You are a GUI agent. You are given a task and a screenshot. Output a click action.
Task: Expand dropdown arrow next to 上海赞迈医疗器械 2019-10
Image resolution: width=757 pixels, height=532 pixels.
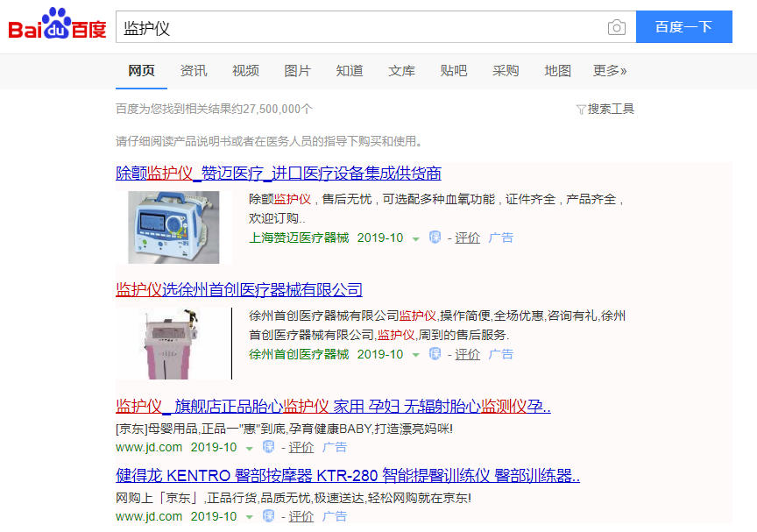415,238
